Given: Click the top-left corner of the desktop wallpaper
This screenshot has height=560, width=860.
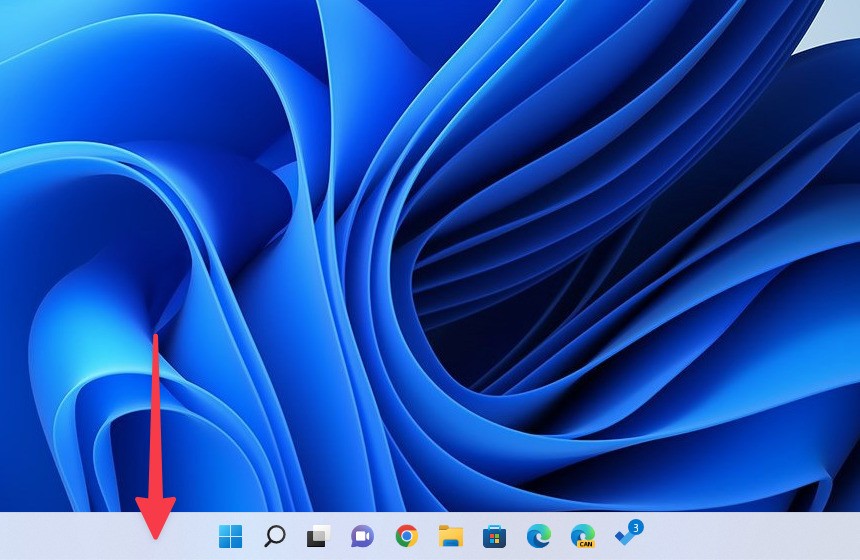Looking at the screenshot, I should pyautogui.click(x=8, y=8).
